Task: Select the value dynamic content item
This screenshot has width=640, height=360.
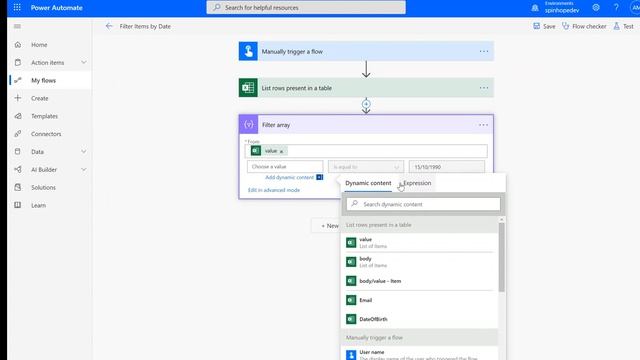Action: (420, 243)
